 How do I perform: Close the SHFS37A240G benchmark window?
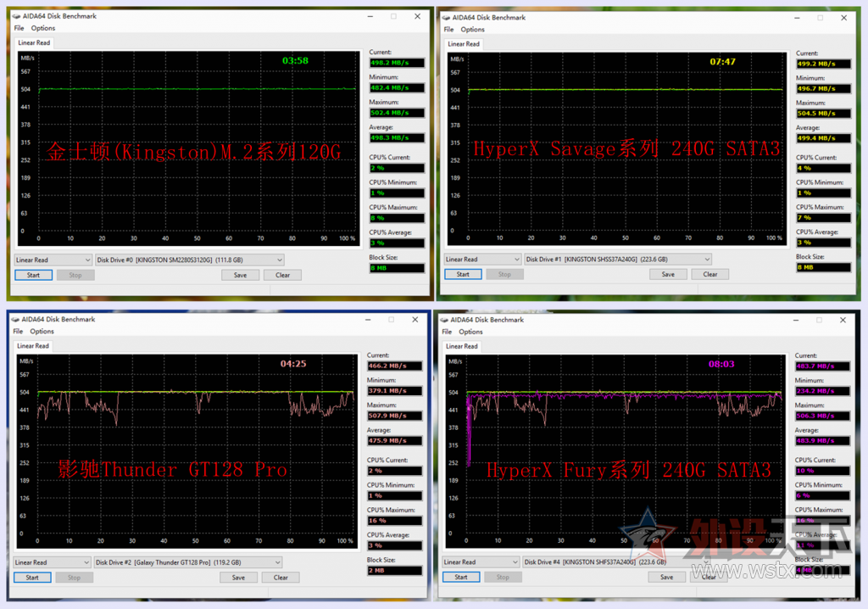pos(843,321)
